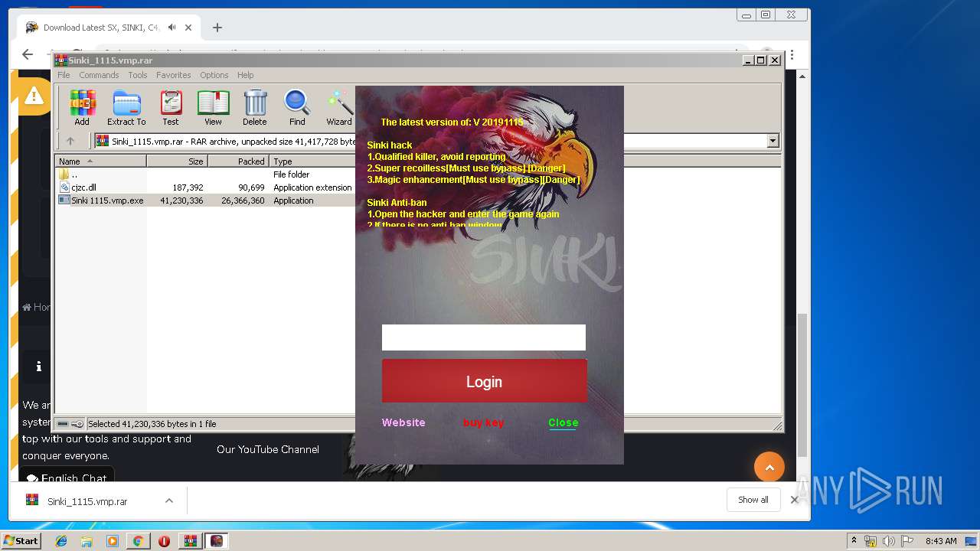Open the Tools menu

(x=138, y=75)
